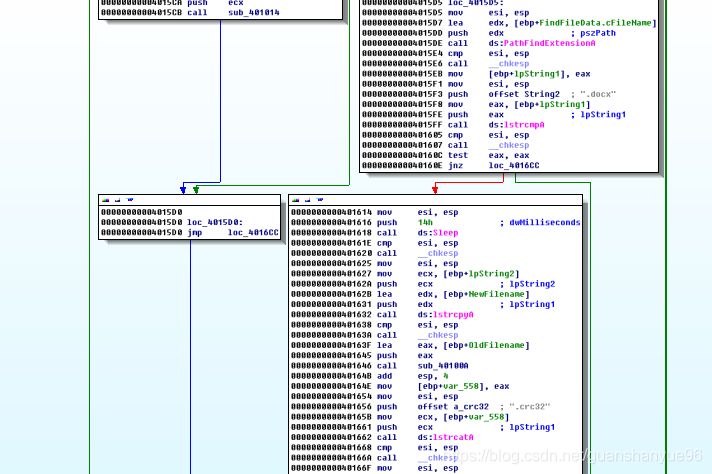Click the pszPath comment
The width and height of the screenshot is (712, 474).
593,33
